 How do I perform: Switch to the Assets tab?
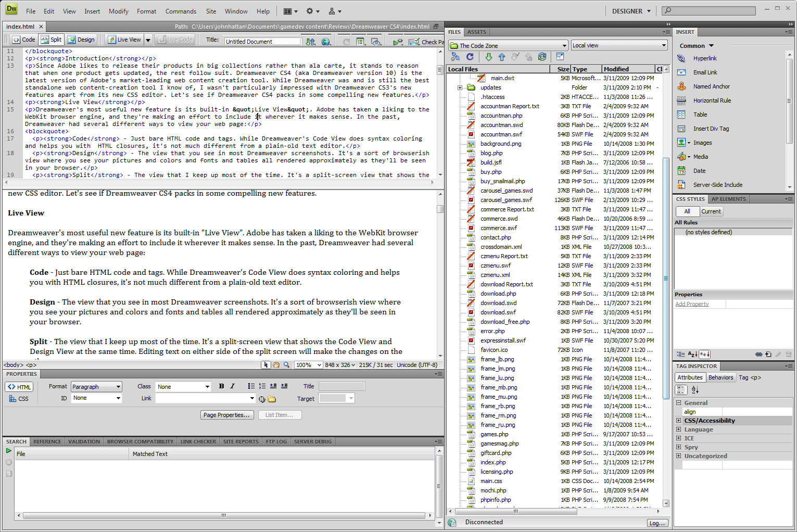coord(476,32)
